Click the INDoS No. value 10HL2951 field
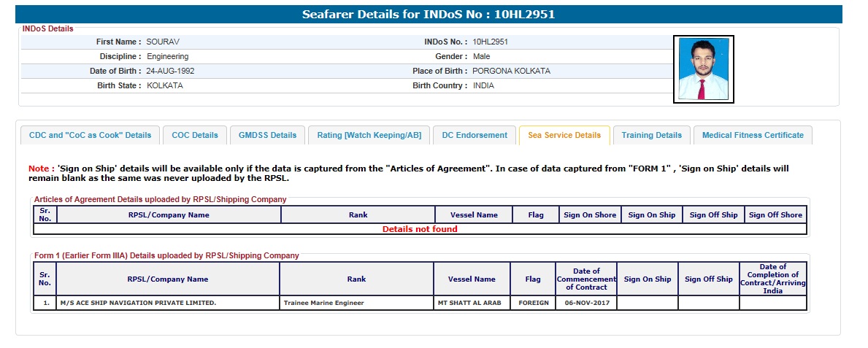Image resolution: width=868 pixels, height=348 pixels. point(490,42)
